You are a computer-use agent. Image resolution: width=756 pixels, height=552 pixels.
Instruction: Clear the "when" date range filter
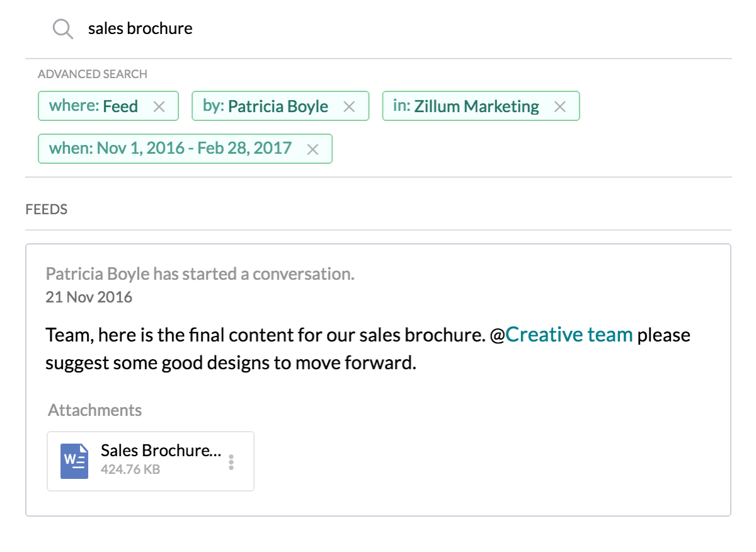[x=312, y=149]
